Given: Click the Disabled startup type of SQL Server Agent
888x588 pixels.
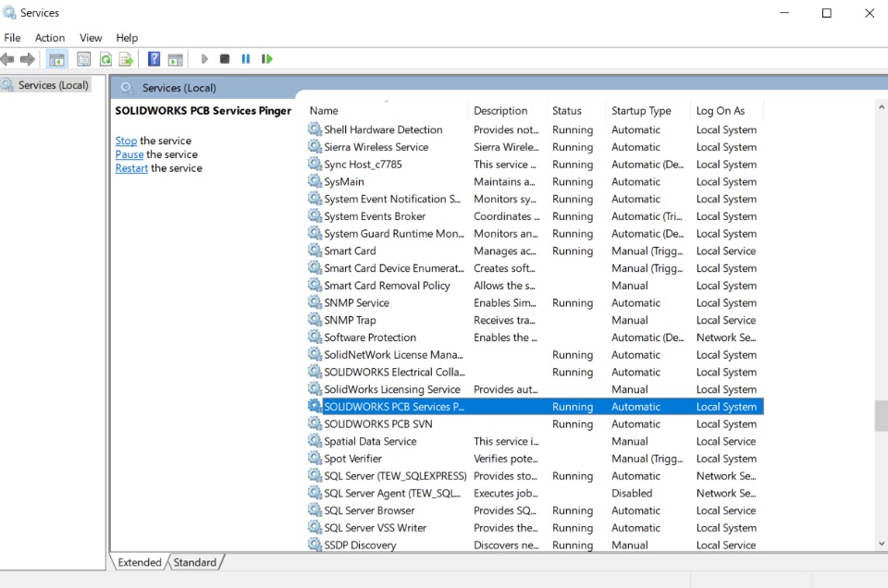Looking at the screenshot, I should pos(632,493).
